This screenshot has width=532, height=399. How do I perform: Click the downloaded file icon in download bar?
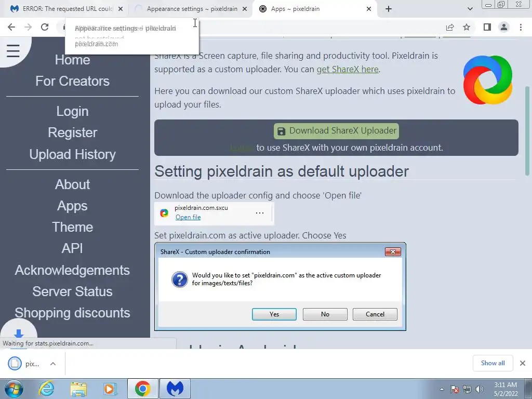pyautogui.click(x=15, y=363)
